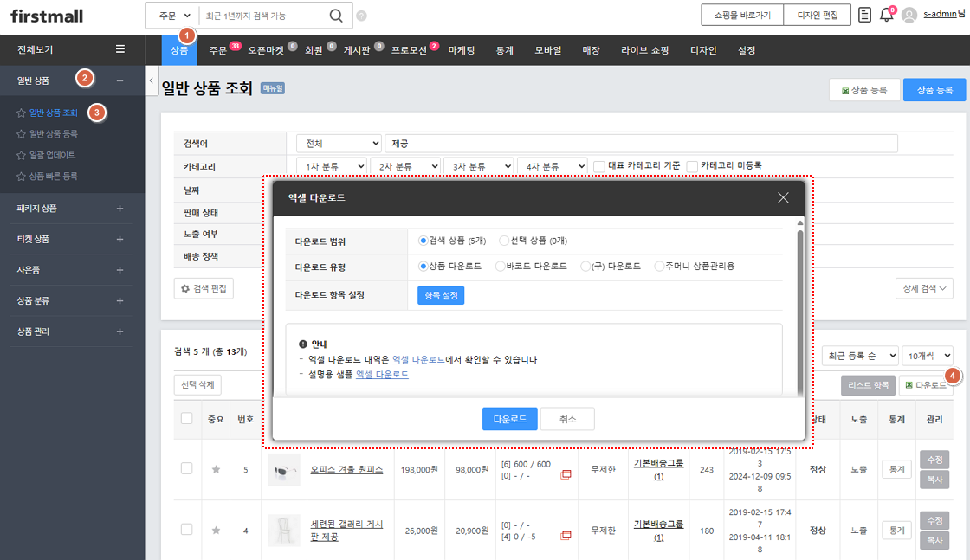Click the help question mark icon
970x560 pixels.
(x=361, y=16)
